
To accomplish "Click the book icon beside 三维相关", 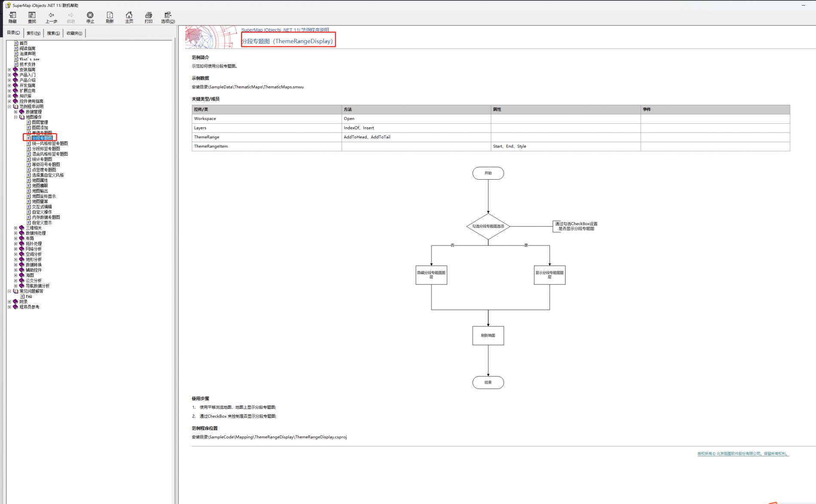I will [x=22, y=228].
